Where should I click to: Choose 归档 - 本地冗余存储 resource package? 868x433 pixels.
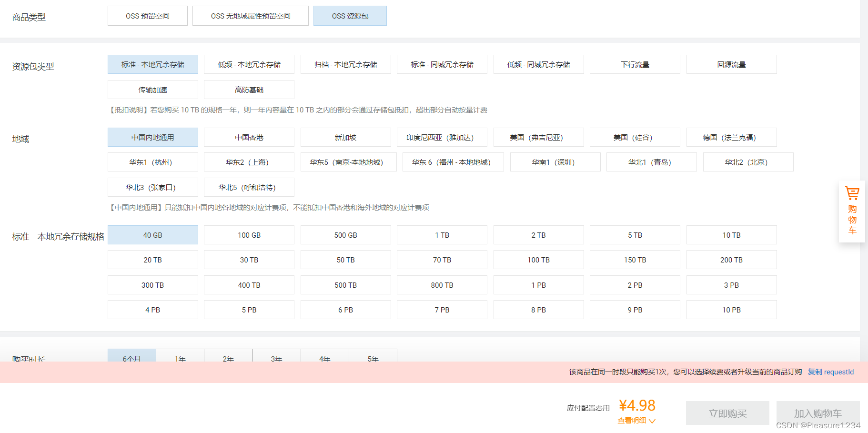(x=346, y=64)
